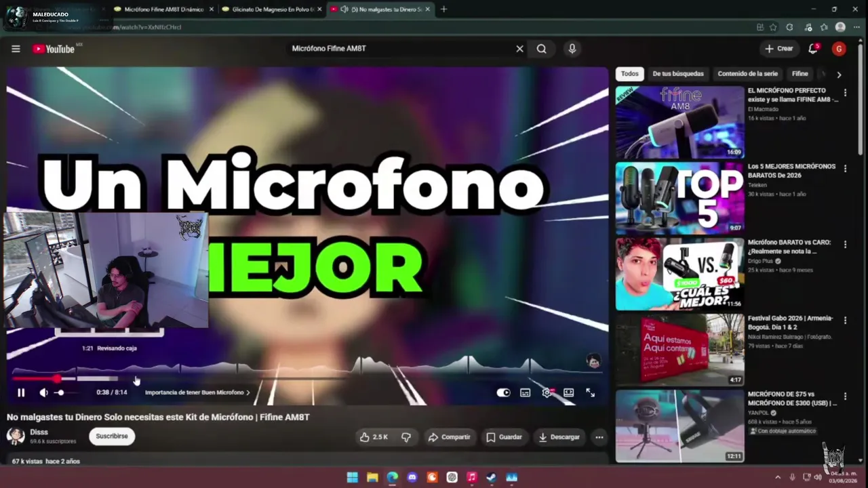The image size is (868, 488).
Task: Open options for 'Festival Gabo 2026' video
Action: [x=845, y=321]
